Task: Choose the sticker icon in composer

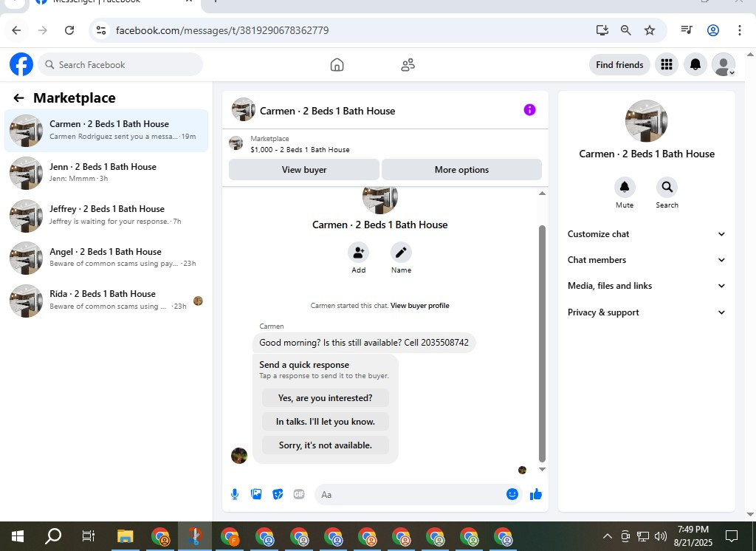Action: click(x=278, y=494)
